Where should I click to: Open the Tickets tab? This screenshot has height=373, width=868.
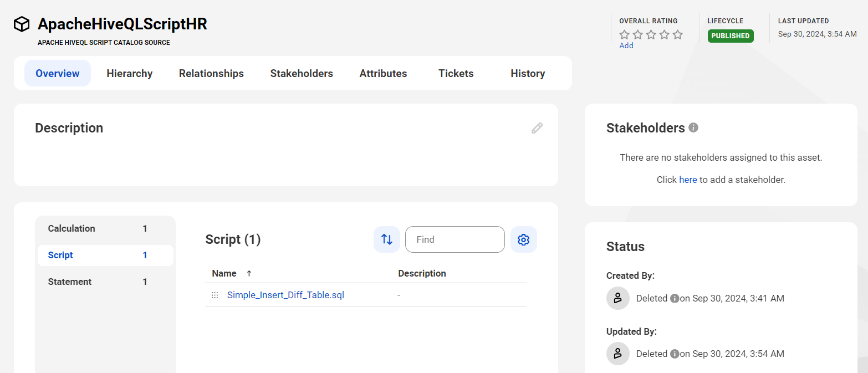(456, 73)
